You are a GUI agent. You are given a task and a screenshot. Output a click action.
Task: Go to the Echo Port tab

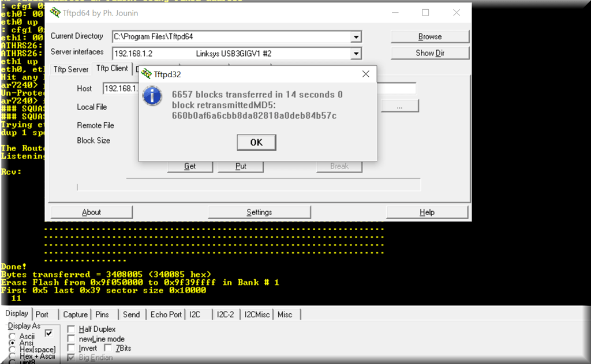[x=166, y=314]
